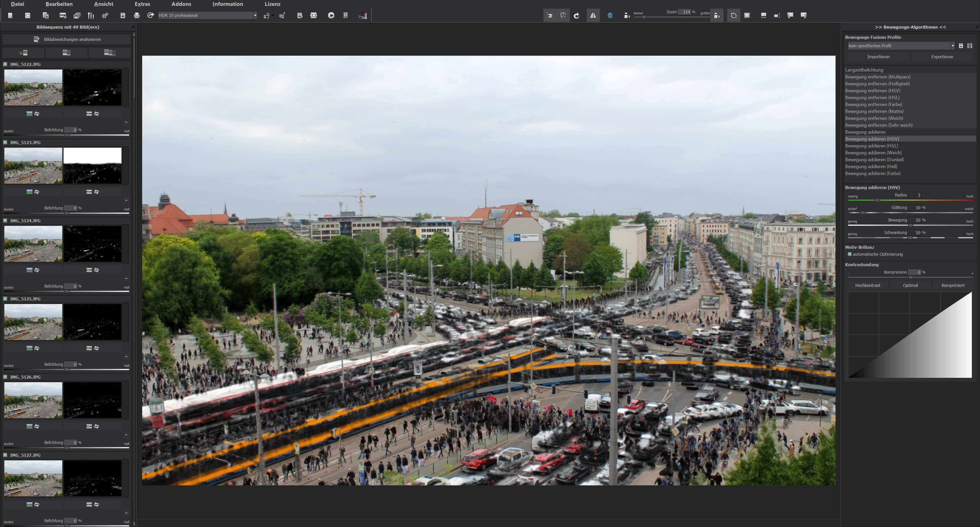Click the floppy disk save icon in toolbar
The height and width of the screenshot is (527, 980).
[x=122, y=15]
